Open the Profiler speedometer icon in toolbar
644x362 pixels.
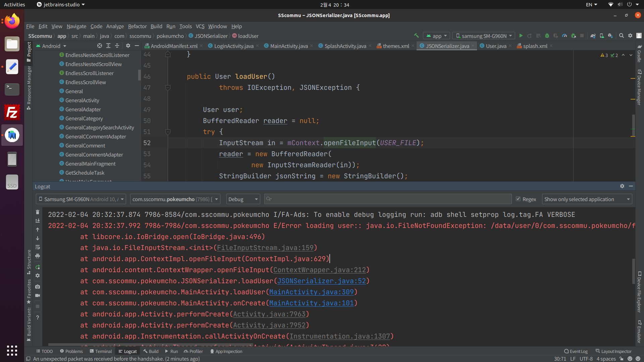[565, 36]
